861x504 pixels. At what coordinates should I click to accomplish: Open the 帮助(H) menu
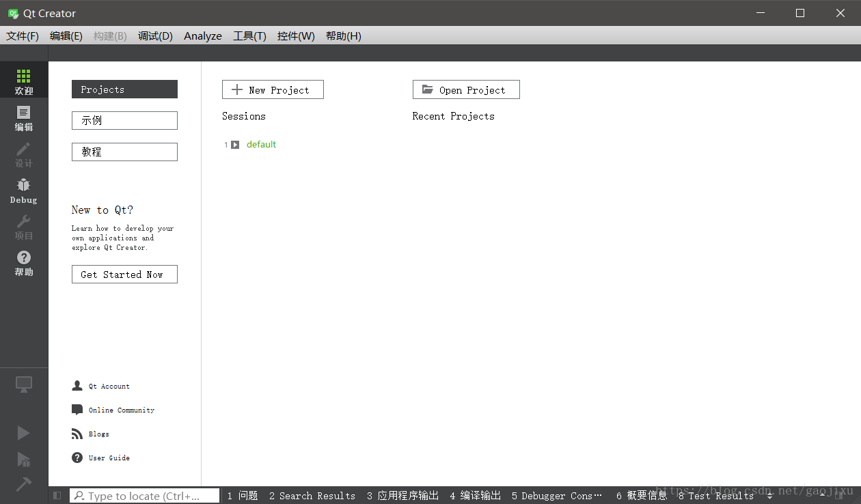coord(343,36)
